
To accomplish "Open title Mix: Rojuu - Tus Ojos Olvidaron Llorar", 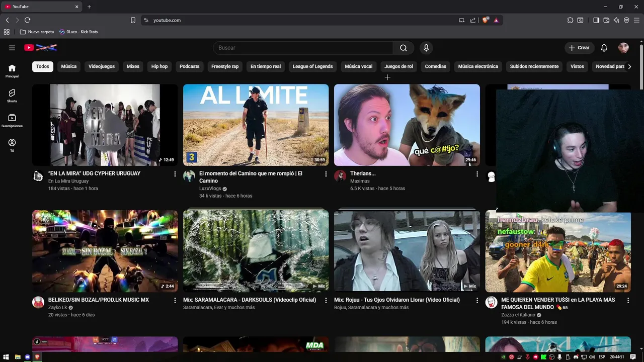I will 397,300.
